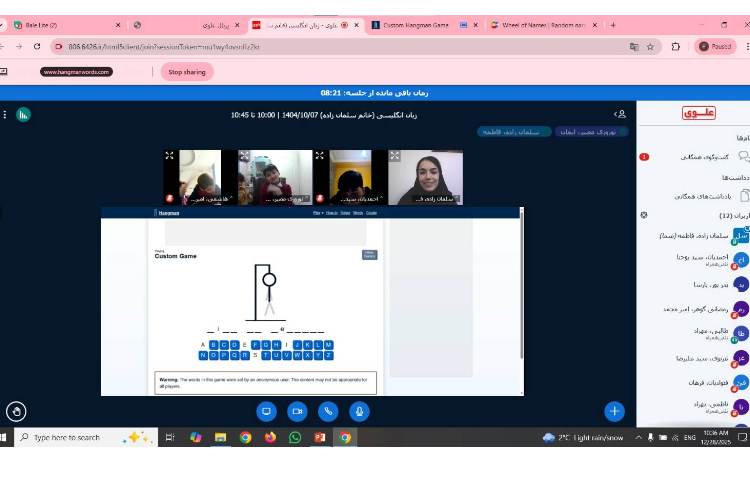This screenshot has width=750, height=480.
Task: Open WhatsApp from the Windows taskbar
Action: click(x=295, y=438)
